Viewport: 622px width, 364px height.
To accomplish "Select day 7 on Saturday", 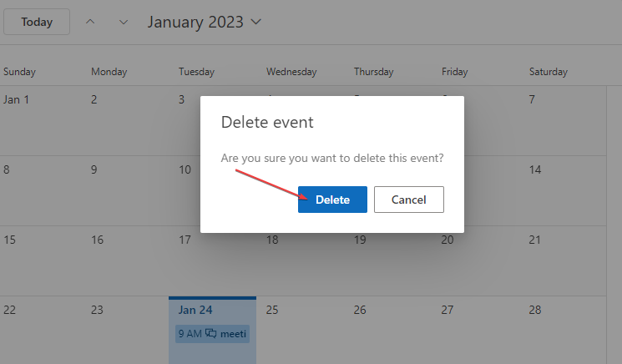I will coord(532,100).
